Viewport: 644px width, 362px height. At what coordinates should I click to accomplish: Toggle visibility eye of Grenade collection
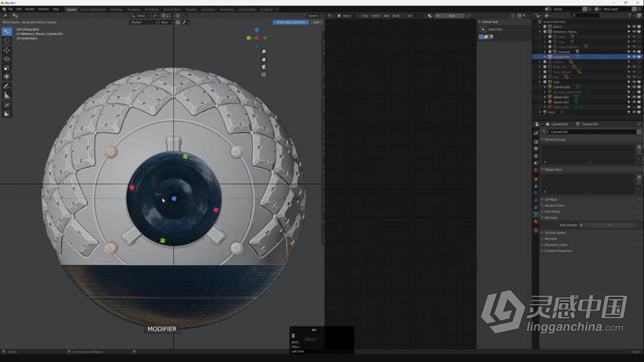[634, 52]
